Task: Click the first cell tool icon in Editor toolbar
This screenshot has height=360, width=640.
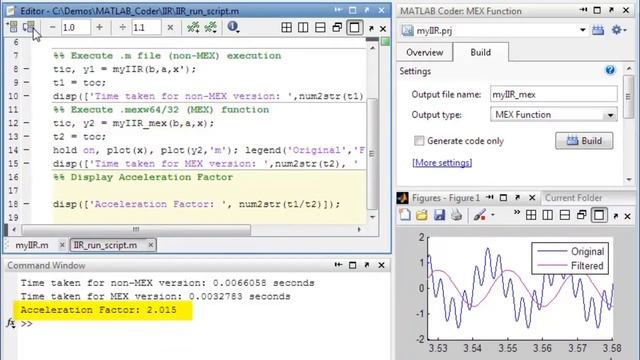Action: (x=12, y=27)
